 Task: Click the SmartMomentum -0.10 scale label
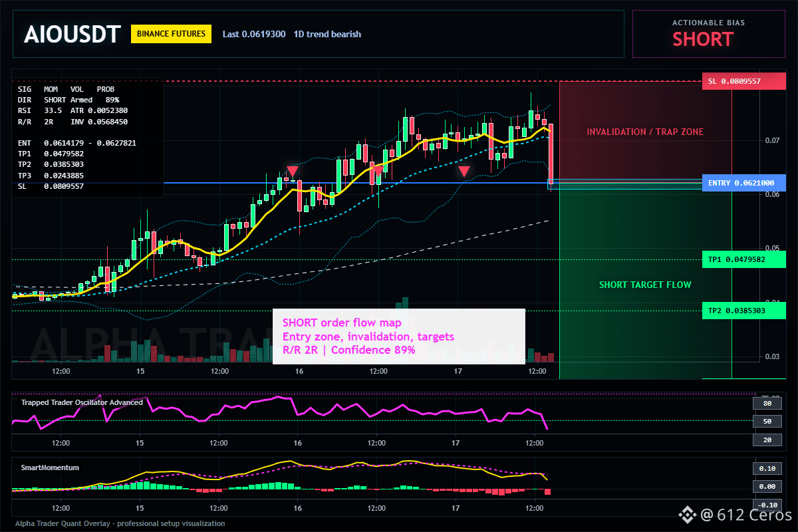pyautogui.click(x=767, y=505)
